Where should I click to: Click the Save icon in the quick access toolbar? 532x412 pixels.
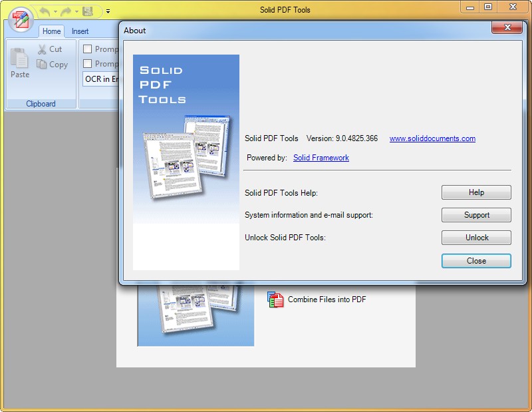[88, 11]
